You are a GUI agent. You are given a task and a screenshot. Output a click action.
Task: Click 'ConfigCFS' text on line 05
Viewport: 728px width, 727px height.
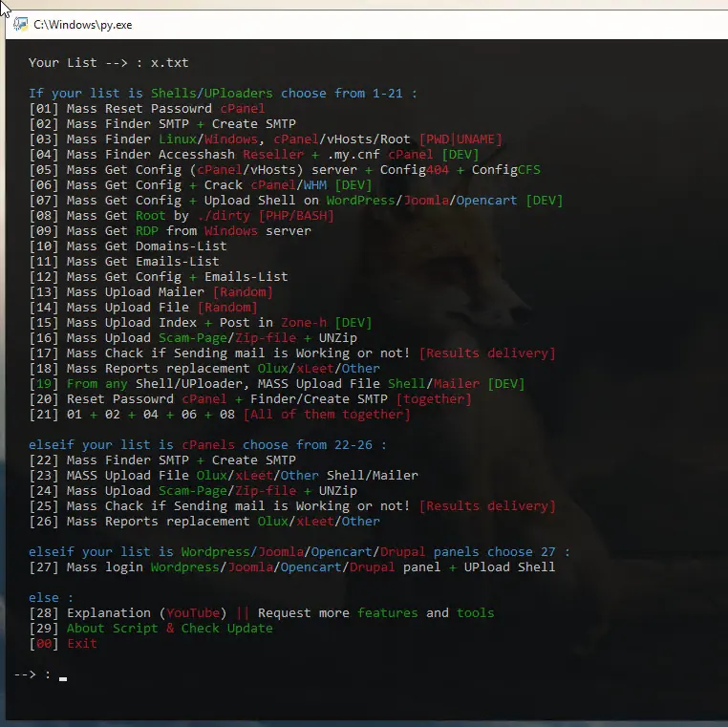click(506, 170)
